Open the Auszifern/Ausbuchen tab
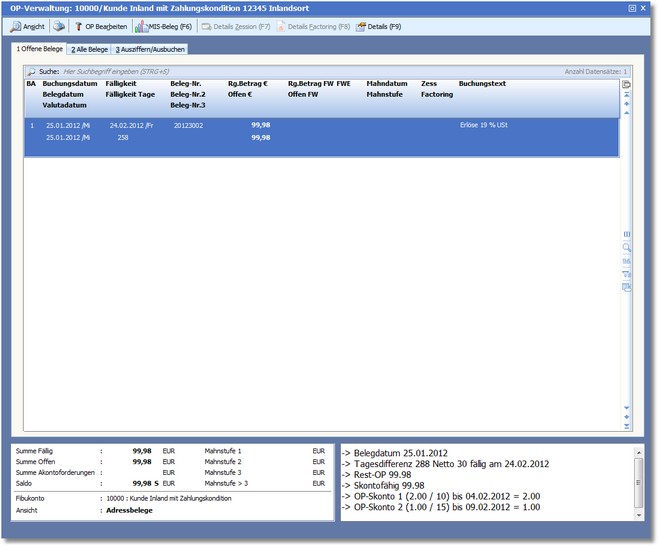Viewport: 659px width, 547px height. pos(149,49)
